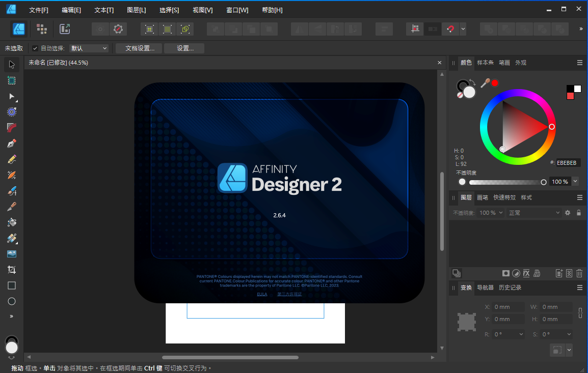Switch to the 历史记录 tab
The image size is (588, 373).
[510, 288]
